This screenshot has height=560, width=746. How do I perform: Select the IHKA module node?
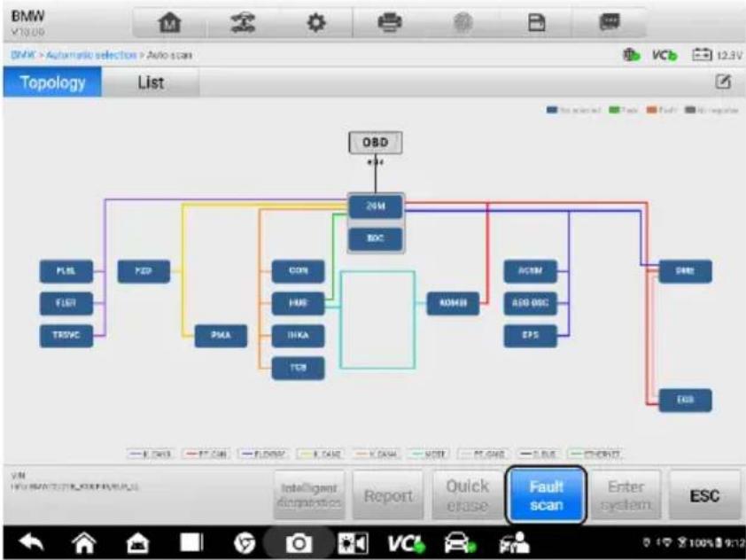[299, 336]
